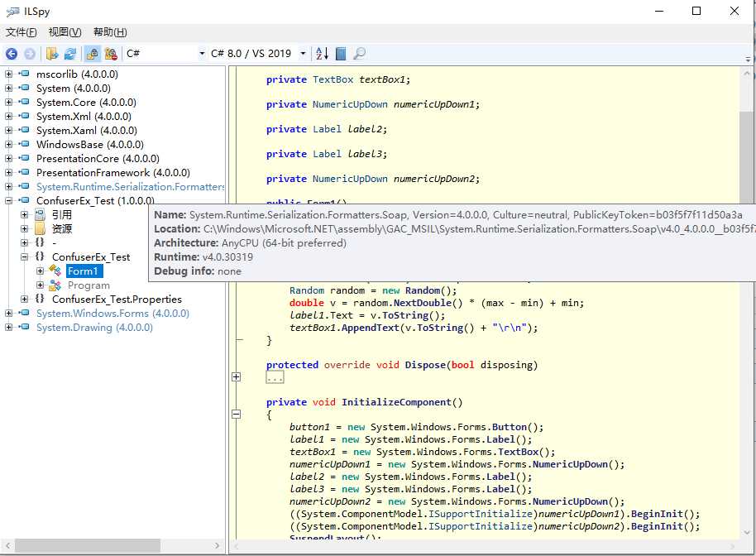
Task: Click the code scrollbar down arrow
Action: 746,533
